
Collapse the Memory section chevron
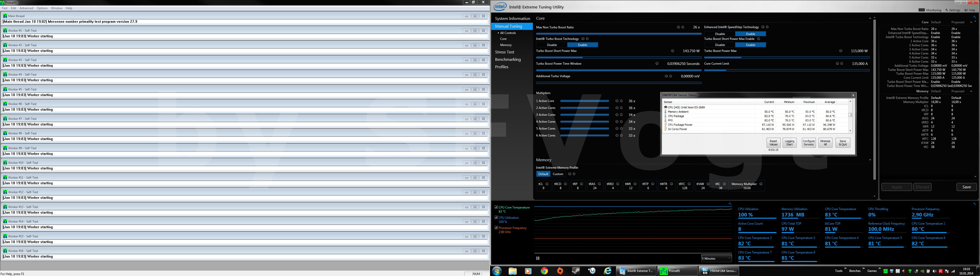coord(870,160)
